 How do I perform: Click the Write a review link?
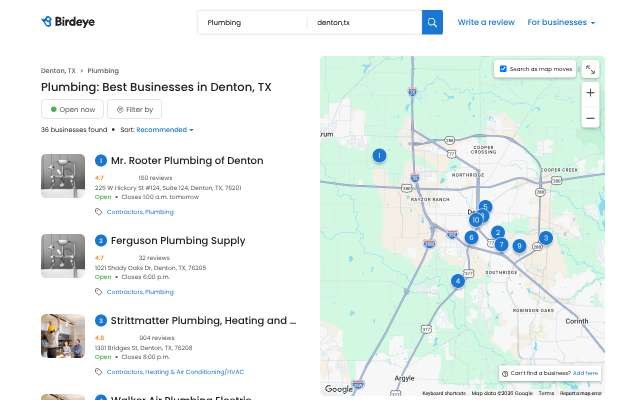[486, 22]
